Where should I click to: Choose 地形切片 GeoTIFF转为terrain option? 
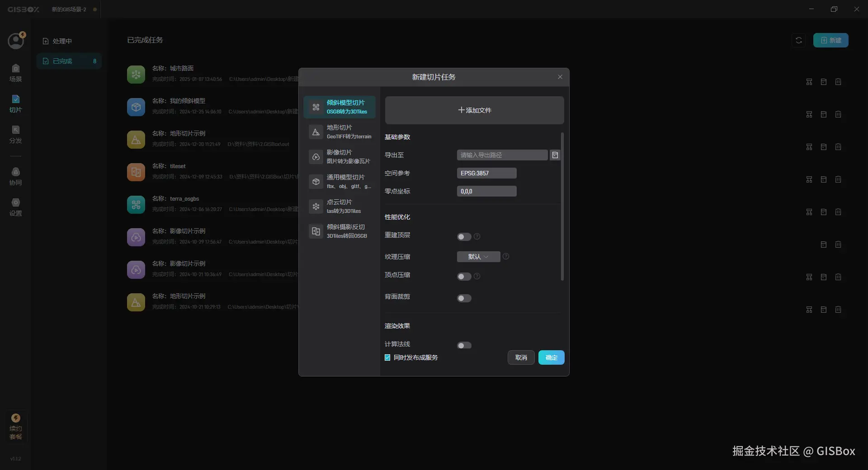[340, 132]
